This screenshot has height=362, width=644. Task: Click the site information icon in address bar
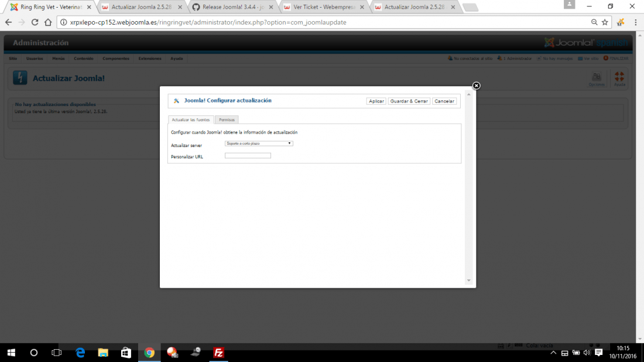point(64,22)
